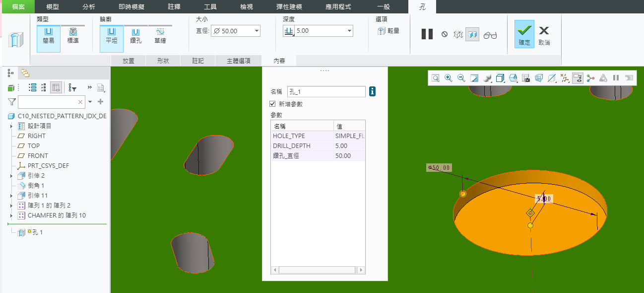Click the zoom in magnifier icon
The height and width of the screenshot is (293, 644).
point(449,78)
